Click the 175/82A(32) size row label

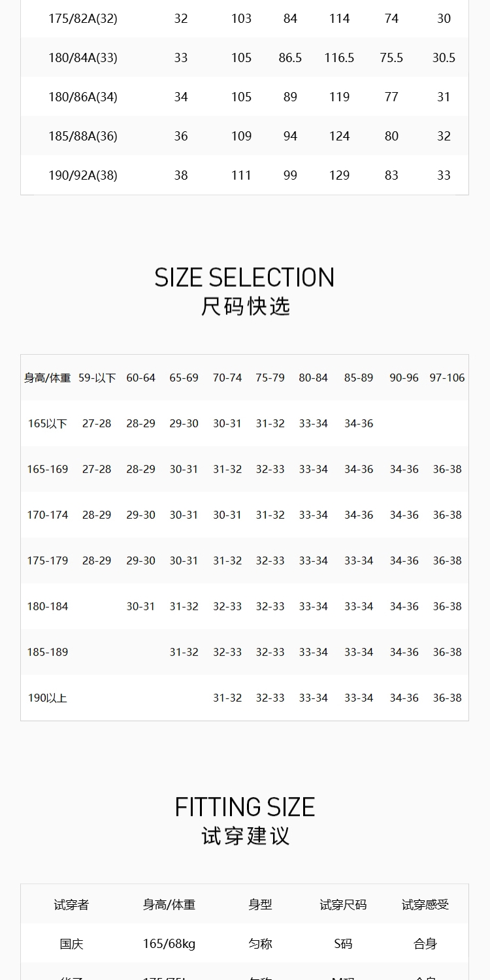click(x=83, y=18)
